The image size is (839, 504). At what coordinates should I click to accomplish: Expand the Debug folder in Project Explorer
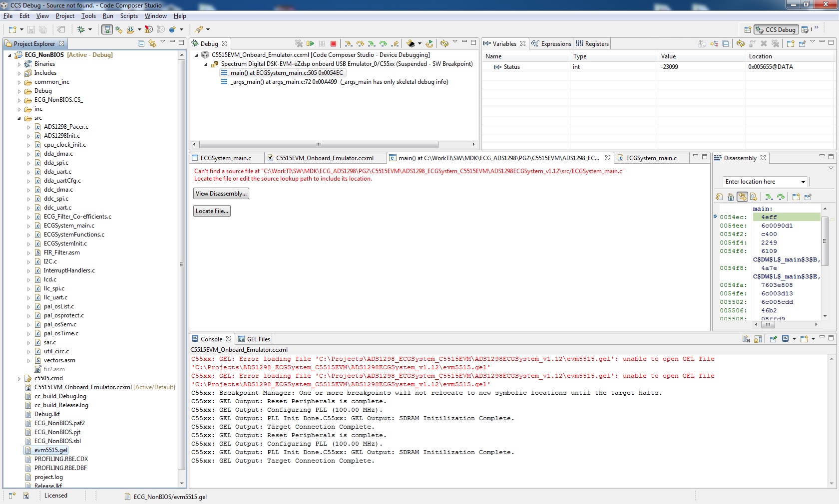pyautogui.click(x=19, y=91)
